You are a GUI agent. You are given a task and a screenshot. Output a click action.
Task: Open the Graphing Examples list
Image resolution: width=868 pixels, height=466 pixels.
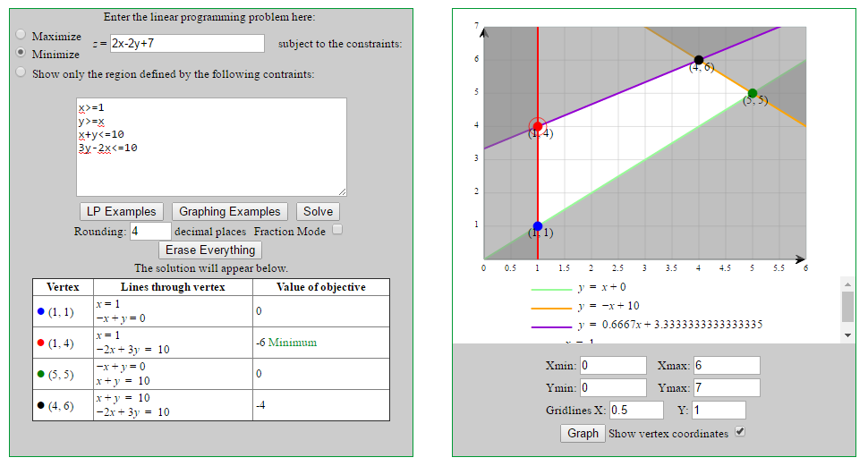(230, 212)
